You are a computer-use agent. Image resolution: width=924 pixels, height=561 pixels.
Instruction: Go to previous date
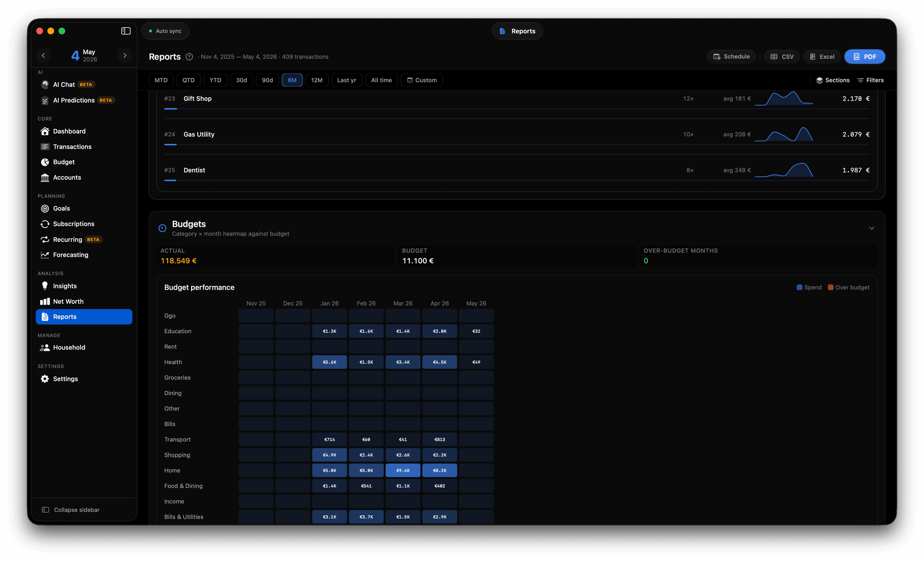43,56
